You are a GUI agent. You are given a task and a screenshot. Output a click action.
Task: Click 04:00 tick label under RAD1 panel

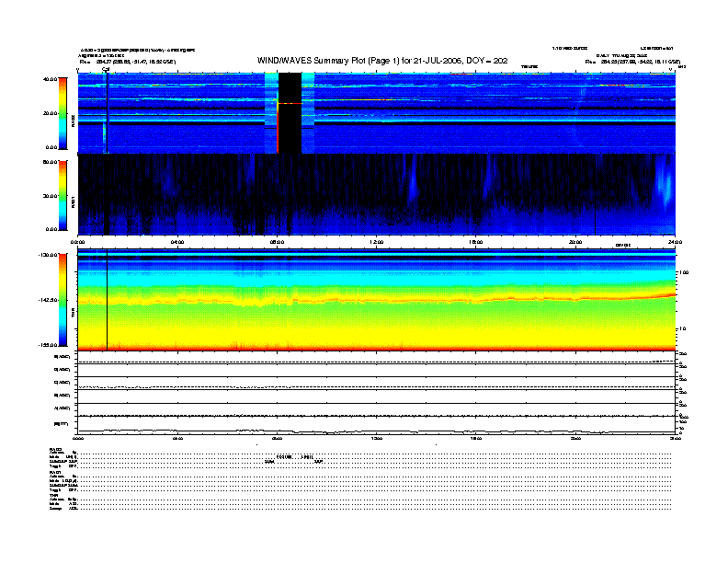point(177,242)
